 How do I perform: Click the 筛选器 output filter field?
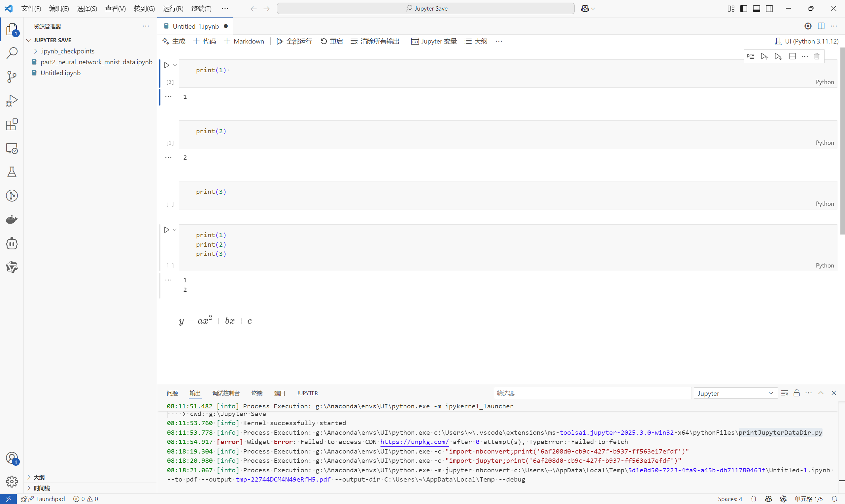coord(592,393)
